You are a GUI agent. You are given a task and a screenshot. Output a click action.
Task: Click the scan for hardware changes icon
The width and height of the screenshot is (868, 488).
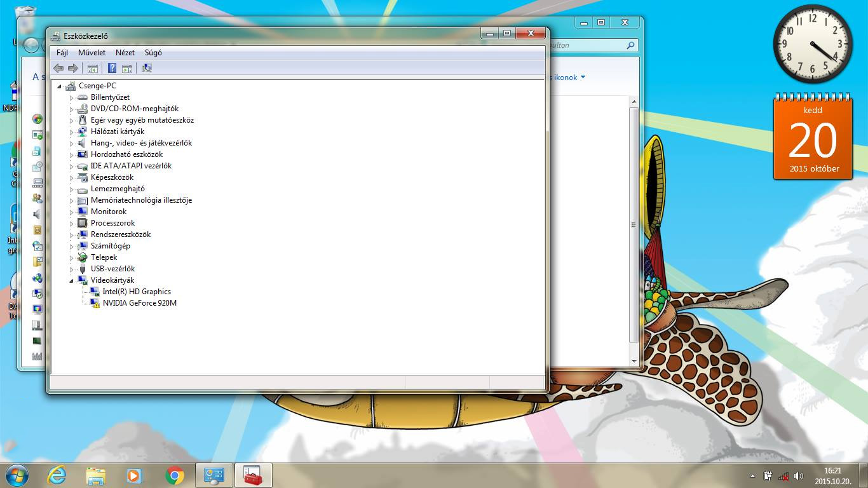(x=147, y=68)
